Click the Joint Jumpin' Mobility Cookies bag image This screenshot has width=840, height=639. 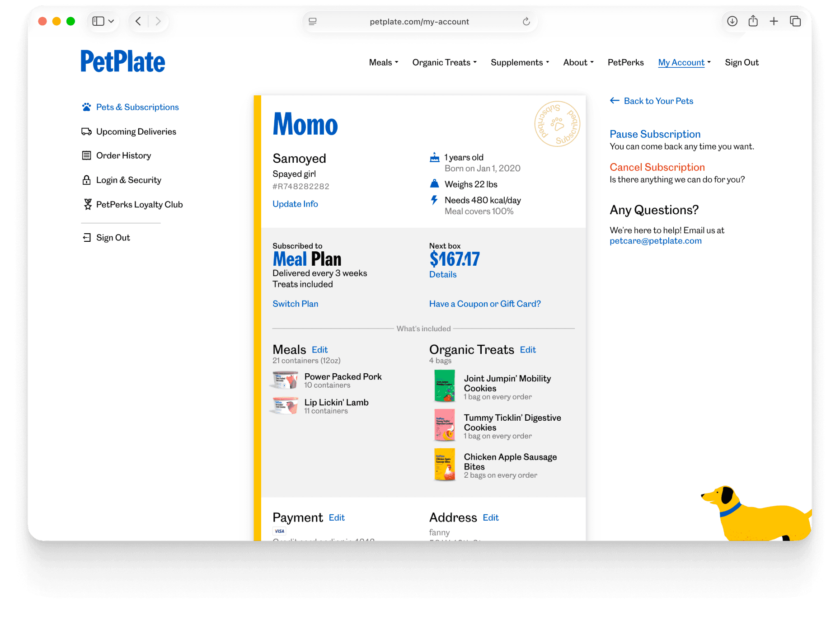pyautogui.click(x=445, y=386)
